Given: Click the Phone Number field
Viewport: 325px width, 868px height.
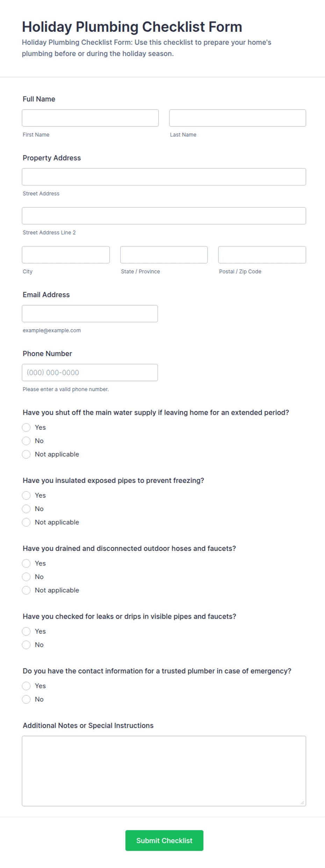Looking at the screenshot, I should click(90, 373).
